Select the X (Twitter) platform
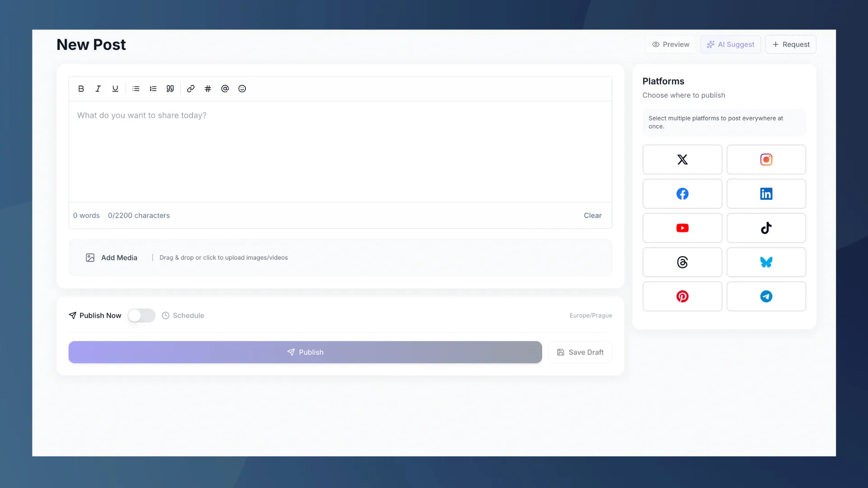 [x=682, y=160]
